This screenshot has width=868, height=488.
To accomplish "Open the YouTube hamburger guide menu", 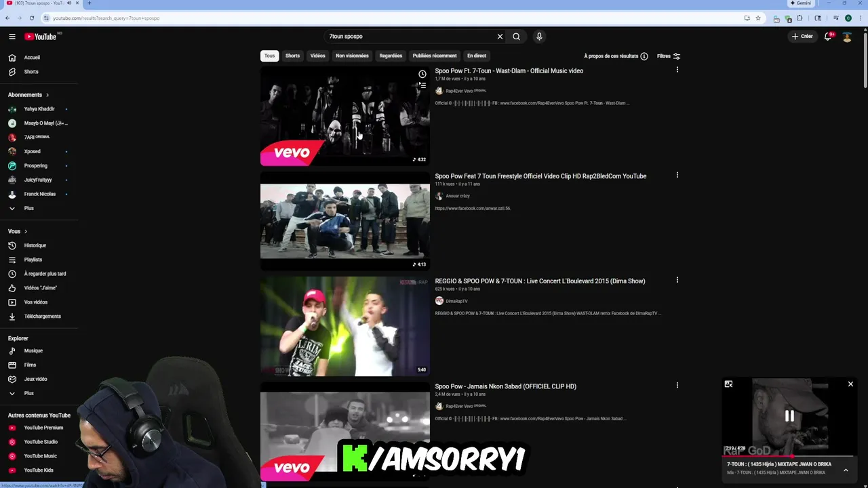I will pos(12,37).
